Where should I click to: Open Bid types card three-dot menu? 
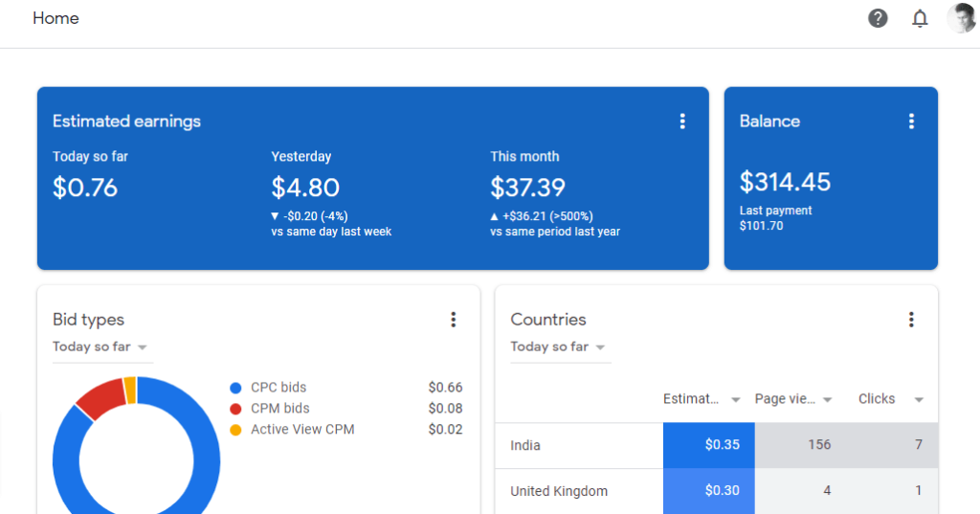point(453,320)
